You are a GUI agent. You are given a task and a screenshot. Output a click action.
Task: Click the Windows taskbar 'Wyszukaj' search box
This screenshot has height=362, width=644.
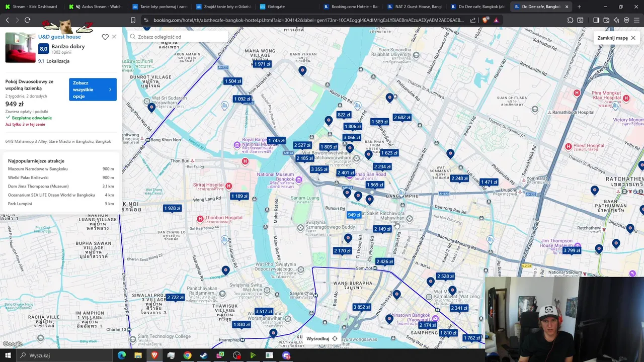(63, 355)
